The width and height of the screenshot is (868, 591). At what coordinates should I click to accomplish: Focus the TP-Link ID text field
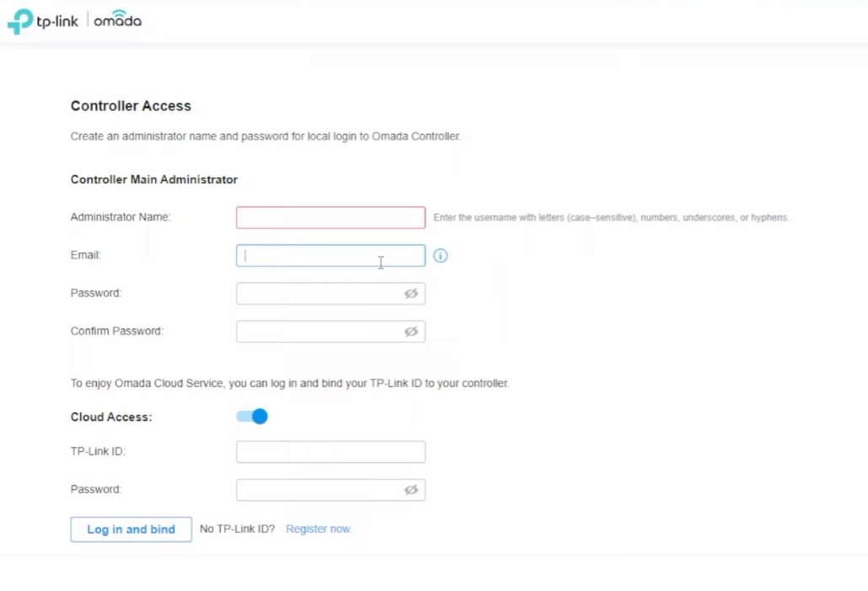pos(330,452)
